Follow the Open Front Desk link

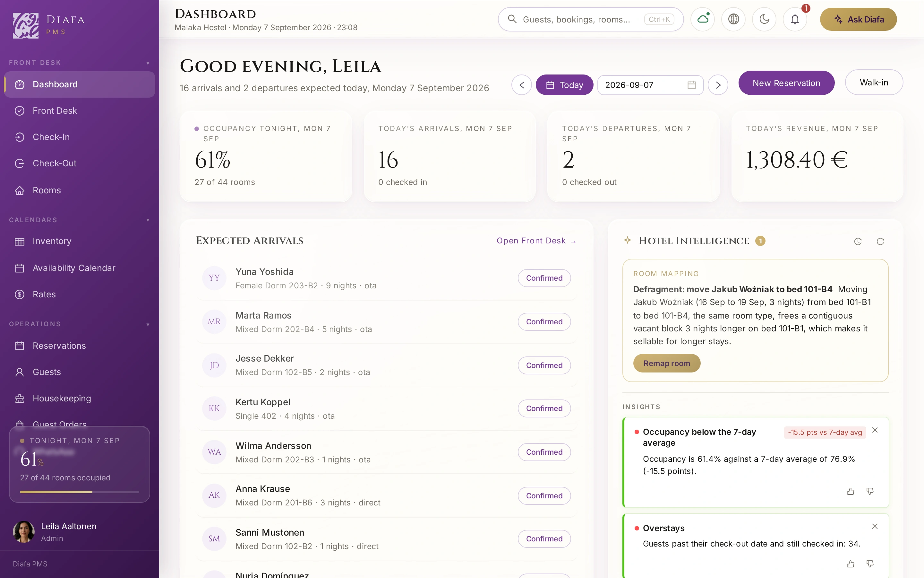click(x=536, y=241)
